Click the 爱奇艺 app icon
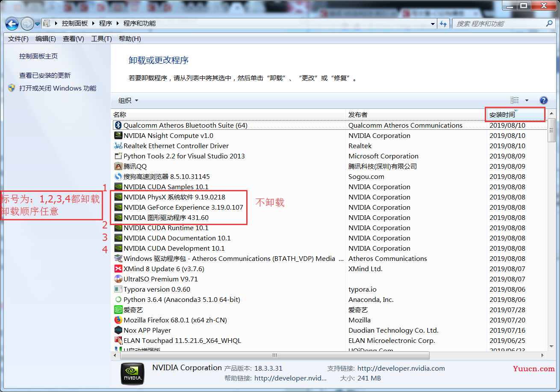This screenshot has width=560, height=392. [118, 310]
